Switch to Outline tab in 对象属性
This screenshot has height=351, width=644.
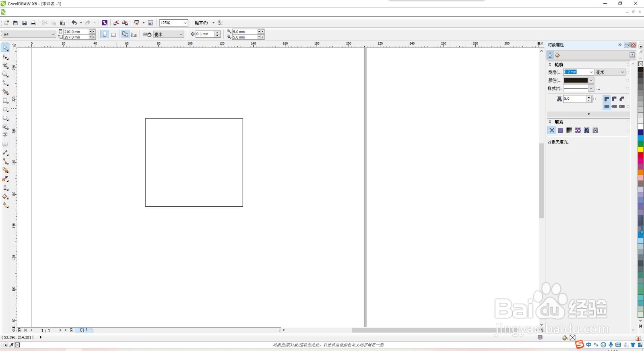(x=550, y=55)
